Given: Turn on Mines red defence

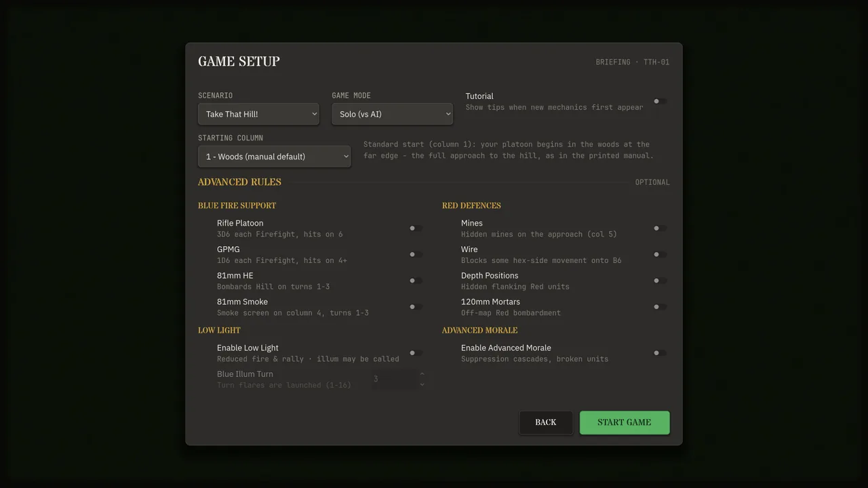Looking at the screenshot, I should point(660,228).
